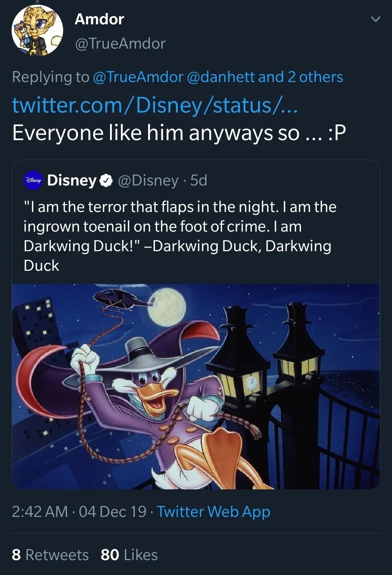Open the Disney account name in quoted tweet
392x575 pixels.
[x=72, y=180]
